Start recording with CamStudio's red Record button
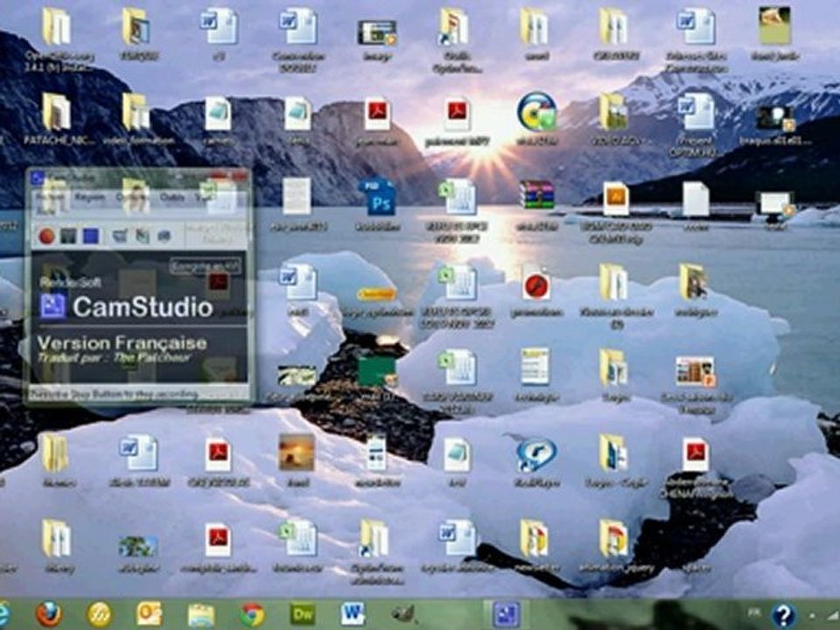Screen dimensions: 840x630 [x=46, y=235]
